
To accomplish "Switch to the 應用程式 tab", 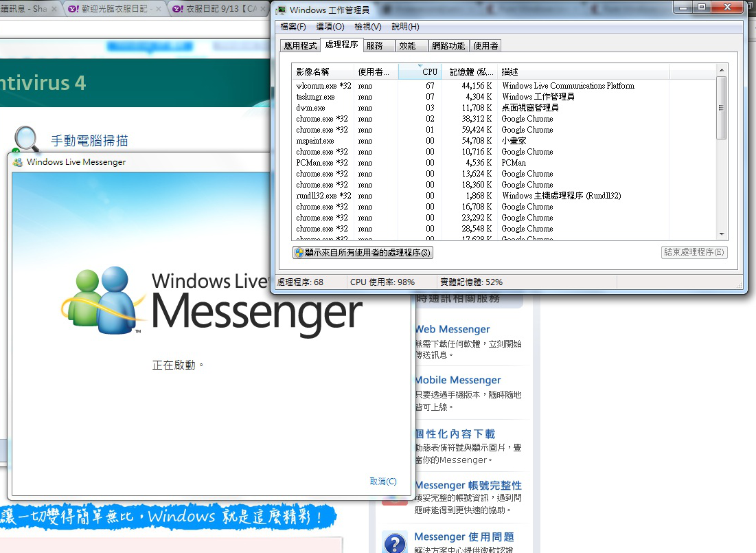I will pyautogui.click(x=300, y=45).
